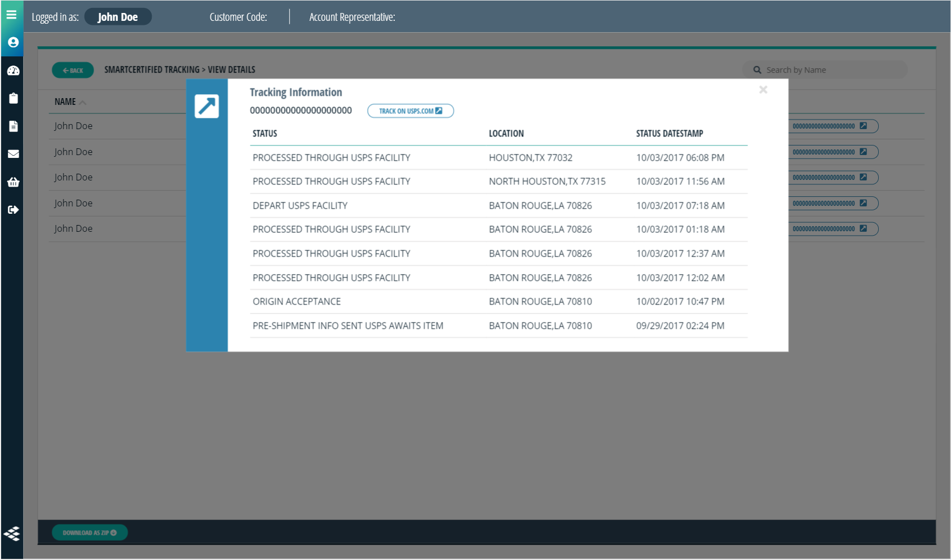Open tracking number button in fourth John Doe row
The width and height of the screenshot is (951, 560).
(833, 203)
